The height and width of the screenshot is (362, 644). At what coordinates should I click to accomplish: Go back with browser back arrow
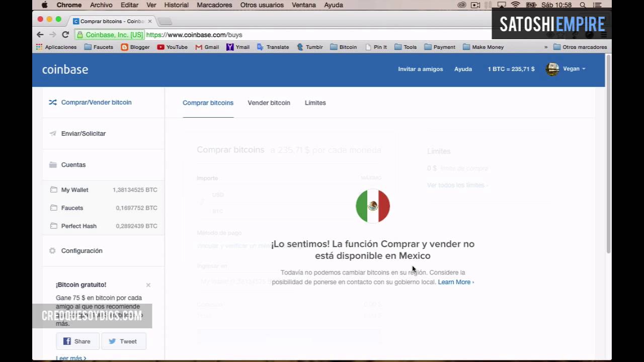[40, 35]
